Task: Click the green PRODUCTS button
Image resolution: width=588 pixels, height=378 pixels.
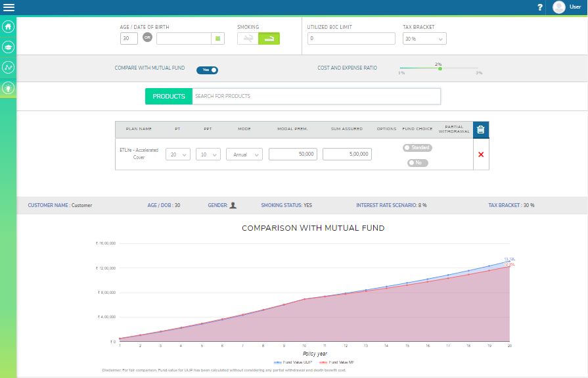Action: point(169,96)
